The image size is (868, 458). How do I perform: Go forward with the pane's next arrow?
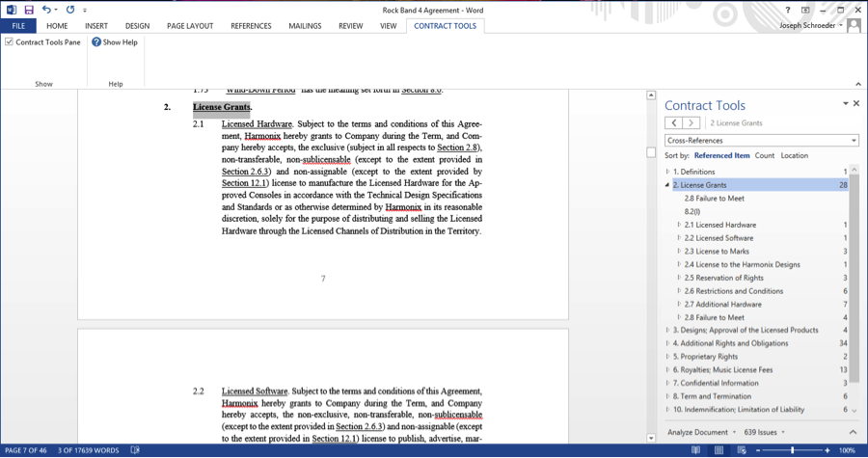coord(691,122)
